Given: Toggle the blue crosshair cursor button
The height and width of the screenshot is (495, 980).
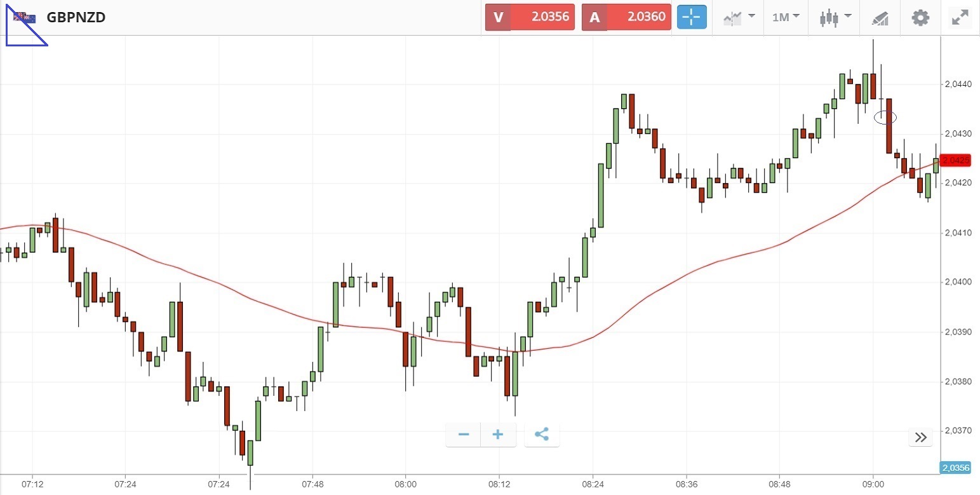Looking at the screenshot, I should (x=692, y=17).
